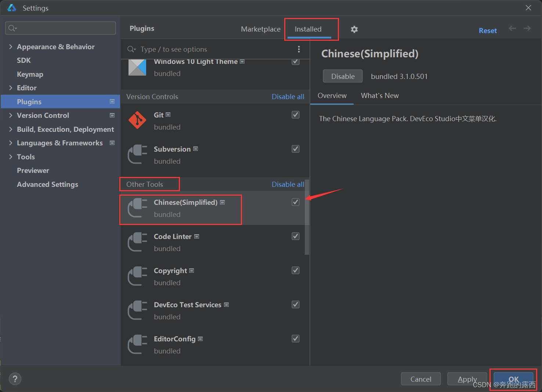The image size is (542, 392).
Task: Click the back navigation arrow
Action: tap(512, 28)
